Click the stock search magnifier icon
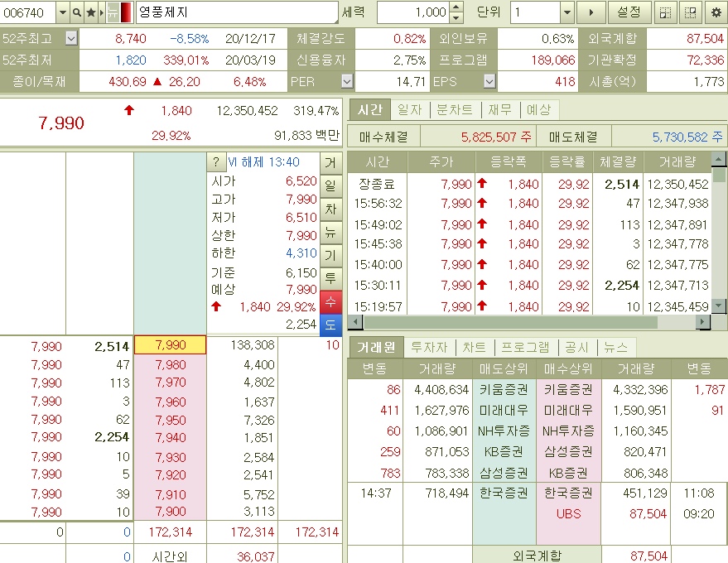Screen dimensions: 728x563 76,12
